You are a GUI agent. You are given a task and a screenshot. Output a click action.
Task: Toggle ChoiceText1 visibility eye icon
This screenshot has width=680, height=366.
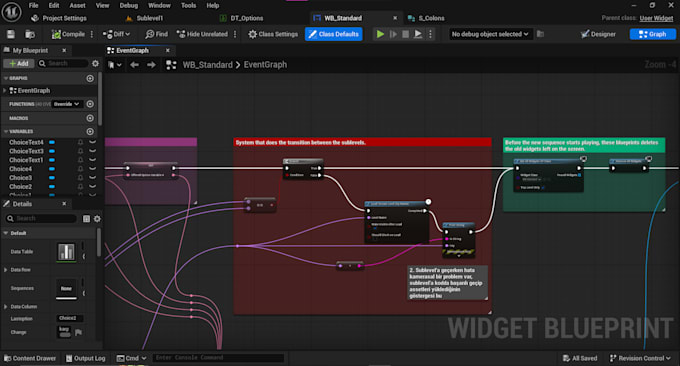pyautogui.click(x=92, y=160)
